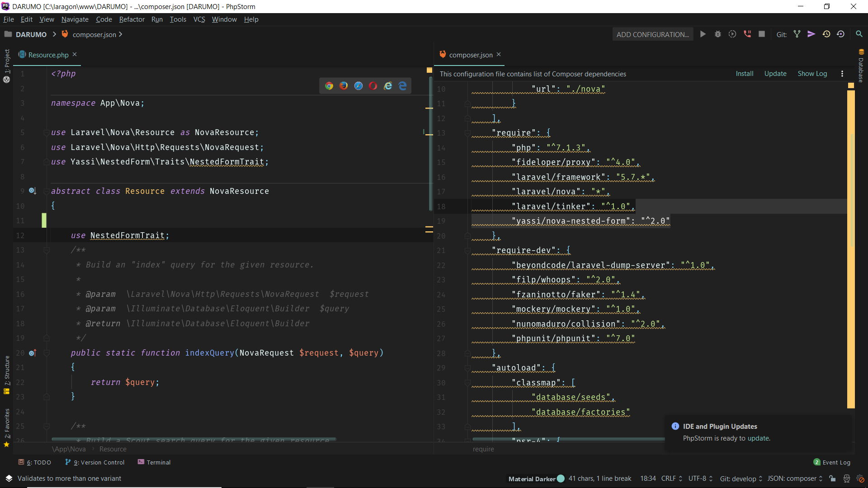Click the Install composer link
Screen dimensions: 868x488
(x=744, y=74)
